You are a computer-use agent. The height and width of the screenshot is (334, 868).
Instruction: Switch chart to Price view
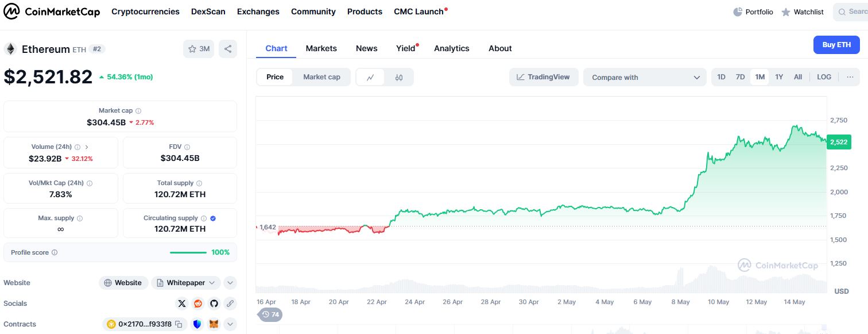point(275,77)
